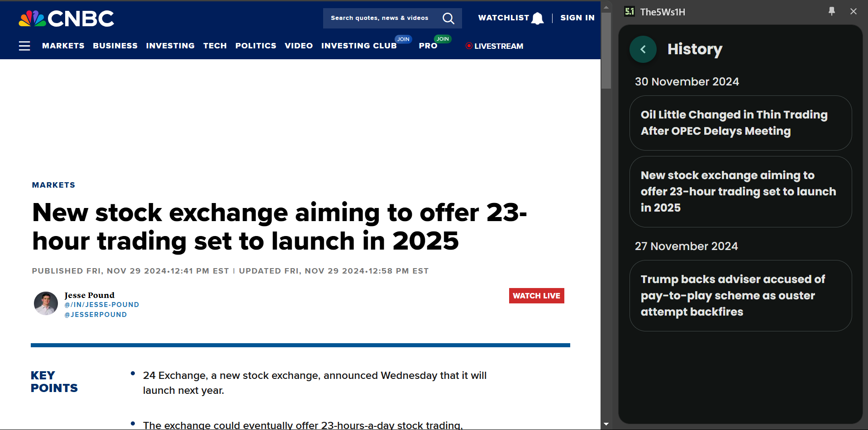The width and height of the screenshot is (868, 430).
Task: Click the JOIN badge above PRO
Action: [443, 39]
